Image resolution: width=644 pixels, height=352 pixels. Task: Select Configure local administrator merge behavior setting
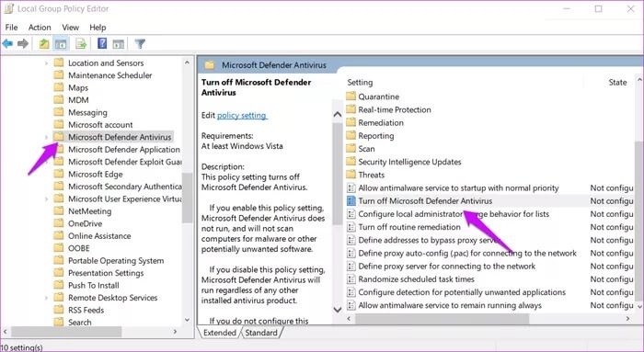tap(454, 214)
